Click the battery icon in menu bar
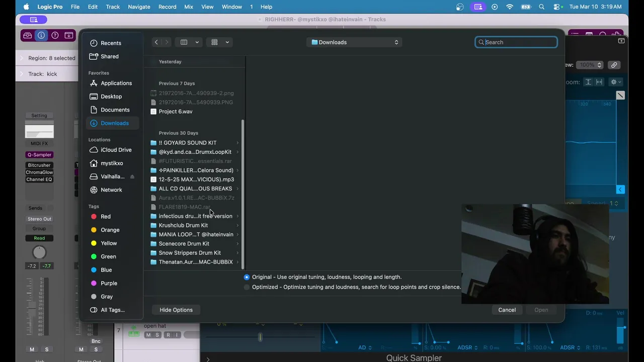Image resolution: width=644 pixels, height=362 pixels. click(526, 7)
